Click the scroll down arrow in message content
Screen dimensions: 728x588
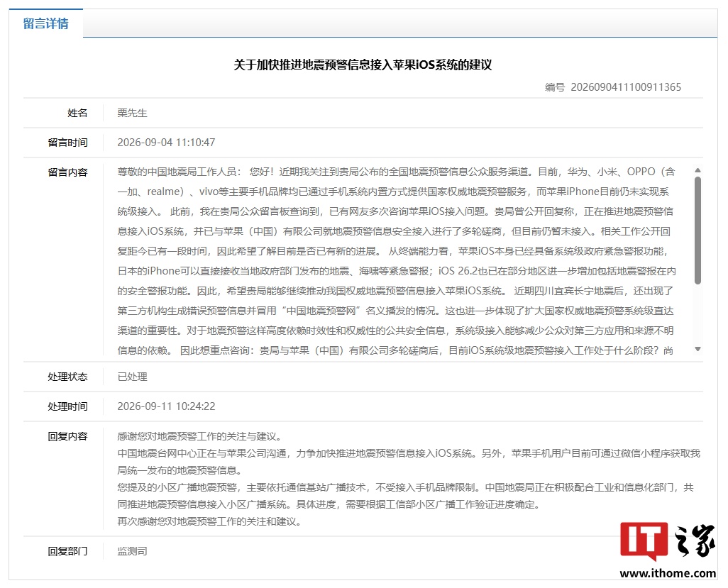point(697,349)
